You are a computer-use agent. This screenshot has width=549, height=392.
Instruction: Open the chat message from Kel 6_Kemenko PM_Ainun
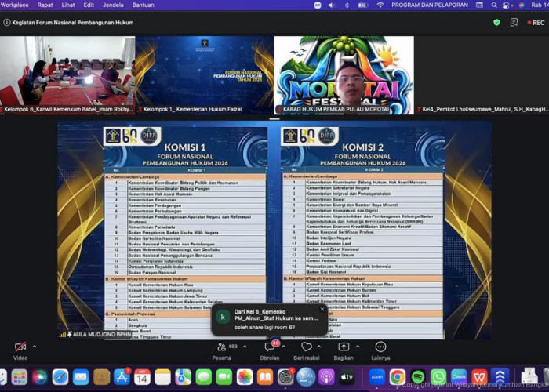[x=270, y=319]
